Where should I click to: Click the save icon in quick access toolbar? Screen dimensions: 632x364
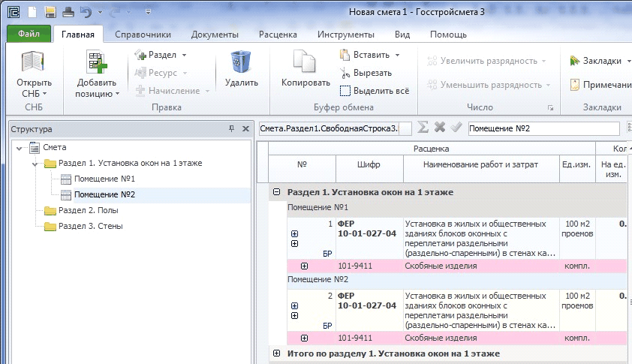coord(50,11)
